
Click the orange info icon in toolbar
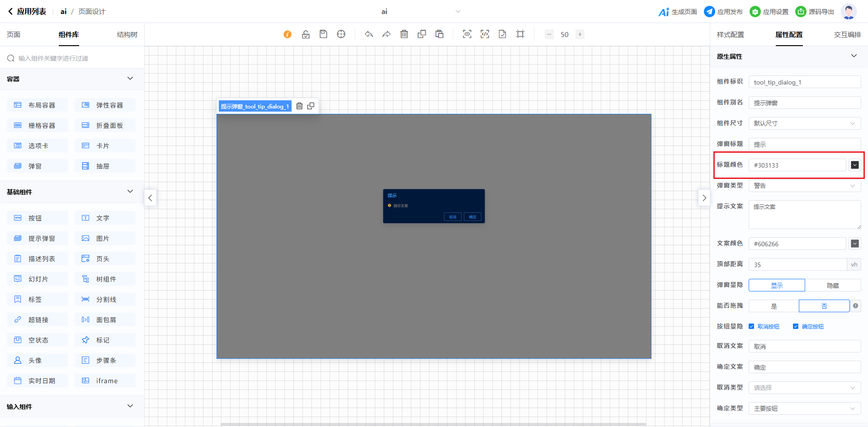click(x=288, y=34)
